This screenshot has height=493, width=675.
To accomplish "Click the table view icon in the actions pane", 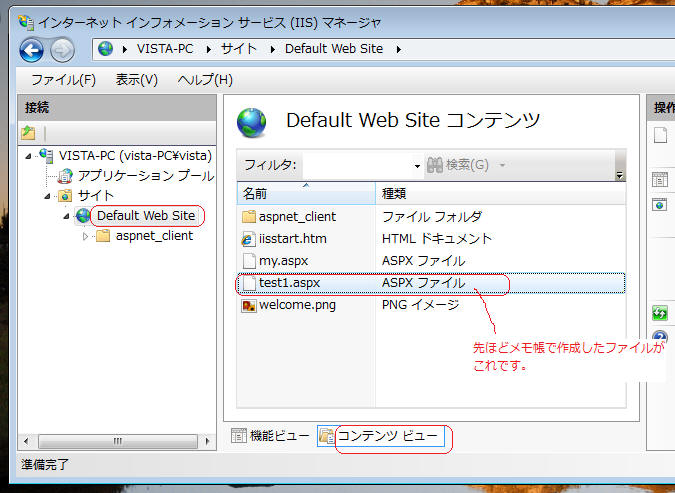I will coord(660,179).
